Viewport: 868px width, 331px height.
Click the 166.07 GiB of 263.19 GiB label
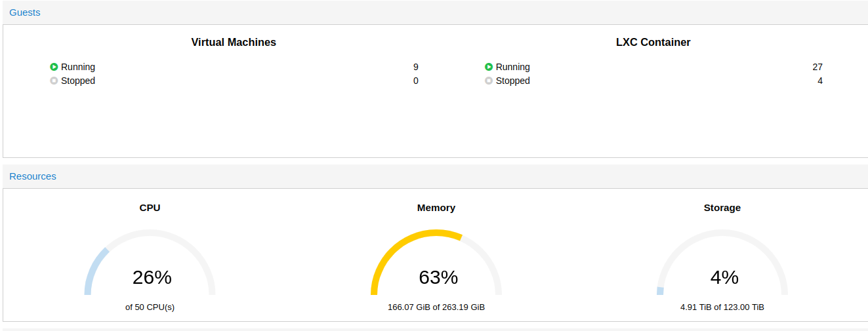436,307
